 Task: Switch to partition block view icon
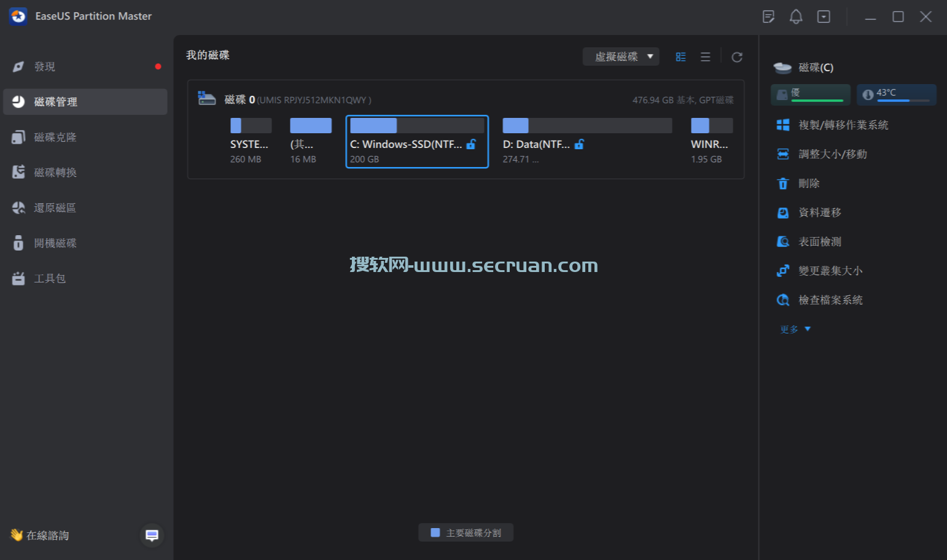point(680,56)
